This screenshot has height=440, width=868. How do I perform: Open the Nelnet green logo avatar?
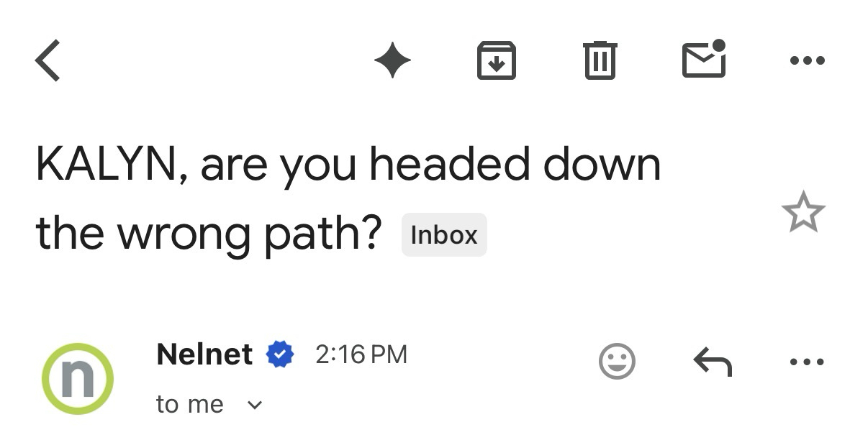point(78,379)
